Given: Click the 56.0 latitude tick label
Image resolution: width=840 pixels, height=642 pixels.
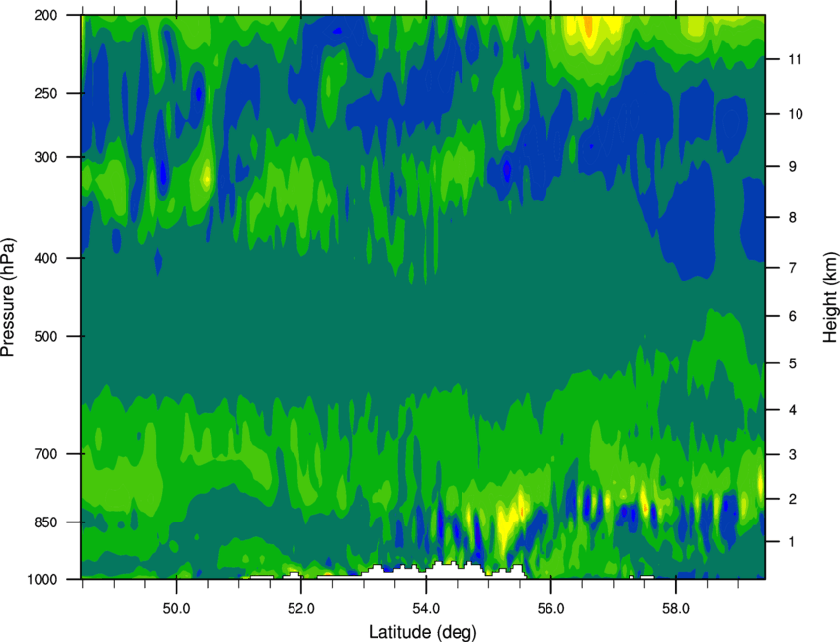Looking at the screenshot, I should click(x=551, y=609).
